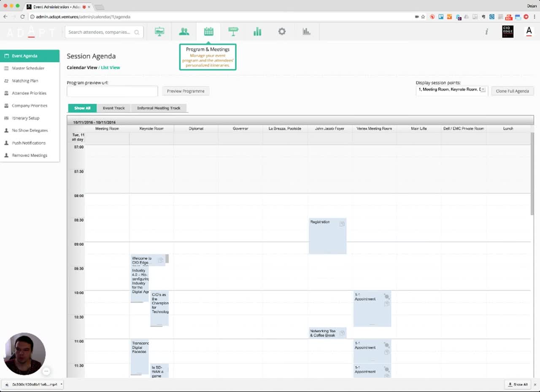Image resolution: width=540 pixels, height=392 pixels.
Task: Click the red-underlined A account logo
Action: coord(529,32)
